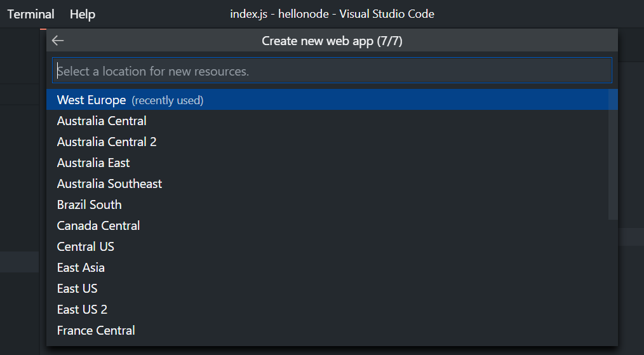Go back using the arrow icon
The width and height of the screenshot is (644, 355).
[58, 41]
